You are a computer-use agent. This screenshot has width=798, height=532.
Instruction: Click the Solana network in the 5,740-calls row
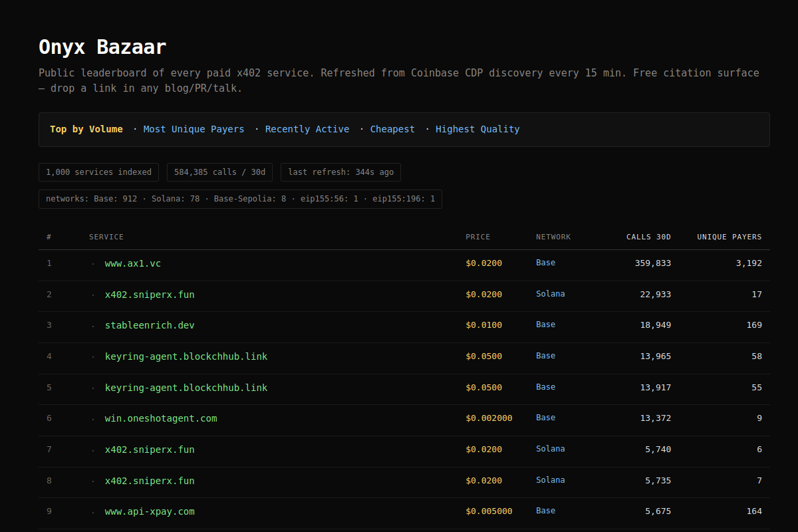coord(551,449)
